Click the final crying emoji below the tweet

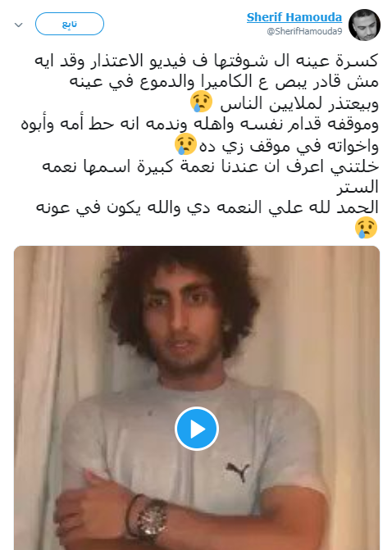click(366, 228)
